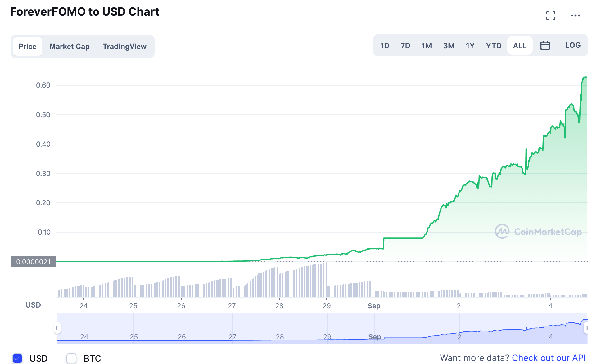Grab the left range slider handle
Screen dimensions: 601x364
pos(57,328)
